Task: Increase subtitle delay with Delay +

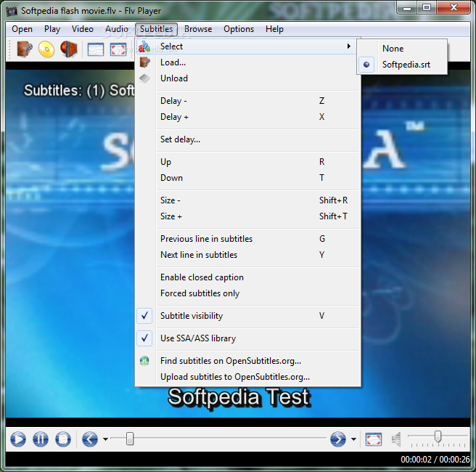Action: tap(247, 117)
